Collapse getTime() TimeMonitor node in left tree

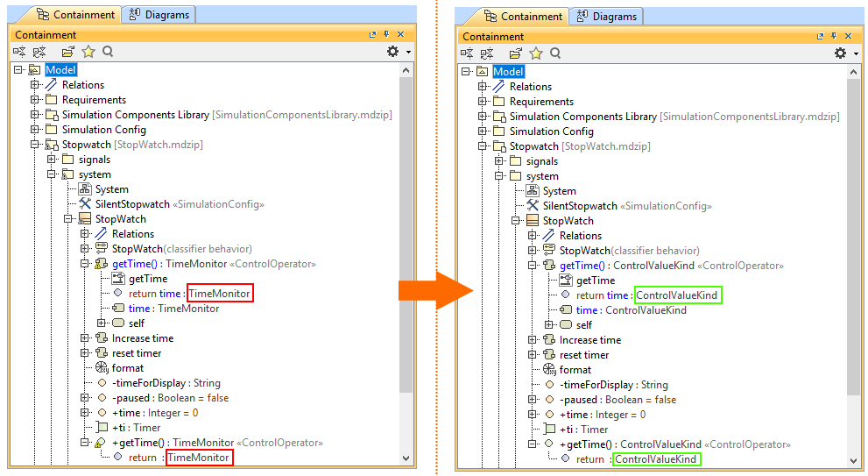(x=85, y=264)
